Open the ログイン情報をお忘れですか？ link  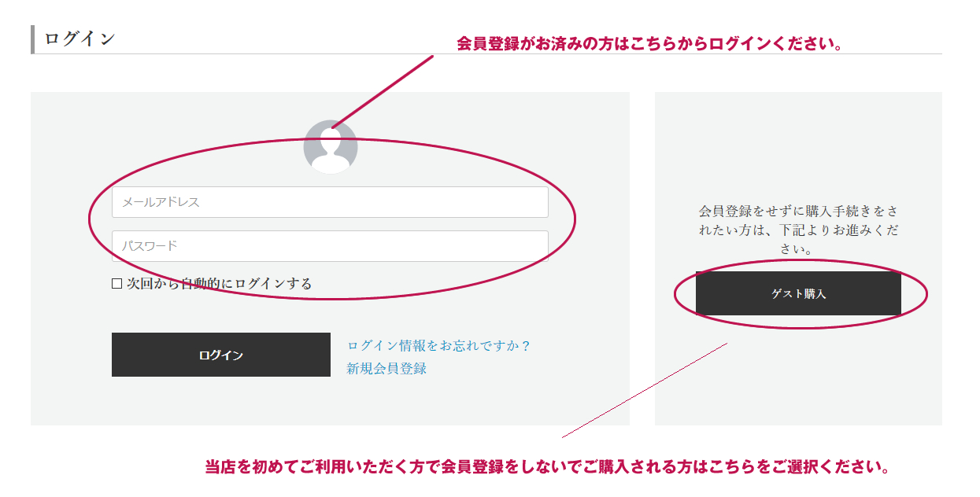pyautogui.click(x=439, y=346)
